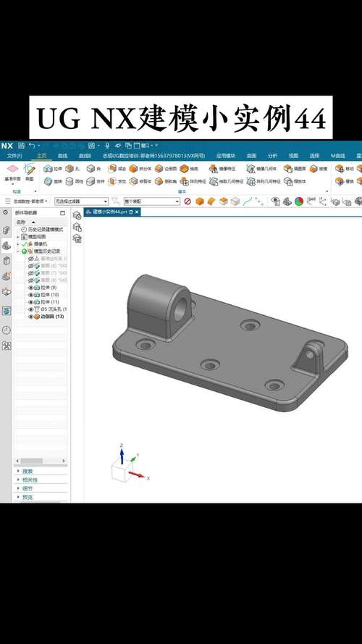Select the Intersect (求交) tool
Viewport: 362px width, 644px height.
(x=117, y=181)
